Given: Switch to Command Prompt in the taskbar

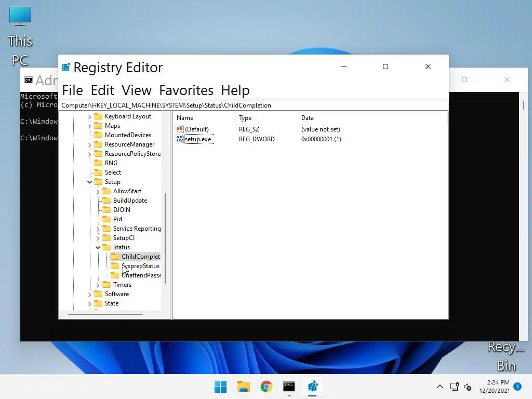Looking at the screenshot, I should click(289, 387).
